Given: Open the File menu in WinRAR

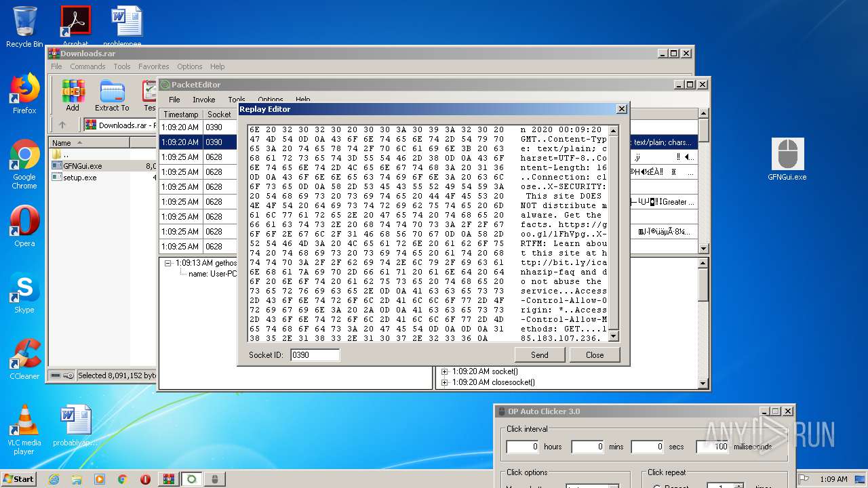Looking at the screenshot, I should coord(57,66).
